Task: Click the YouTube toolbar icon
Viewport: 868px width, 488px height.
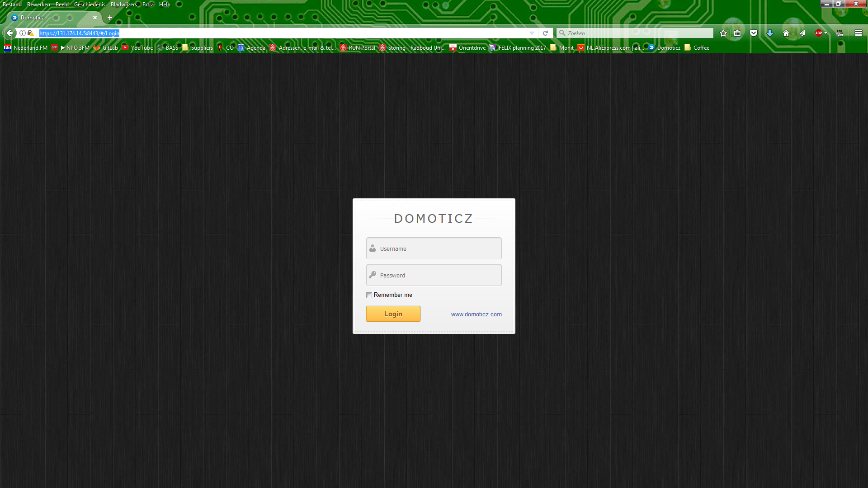Action: click(x=840, y=33)
